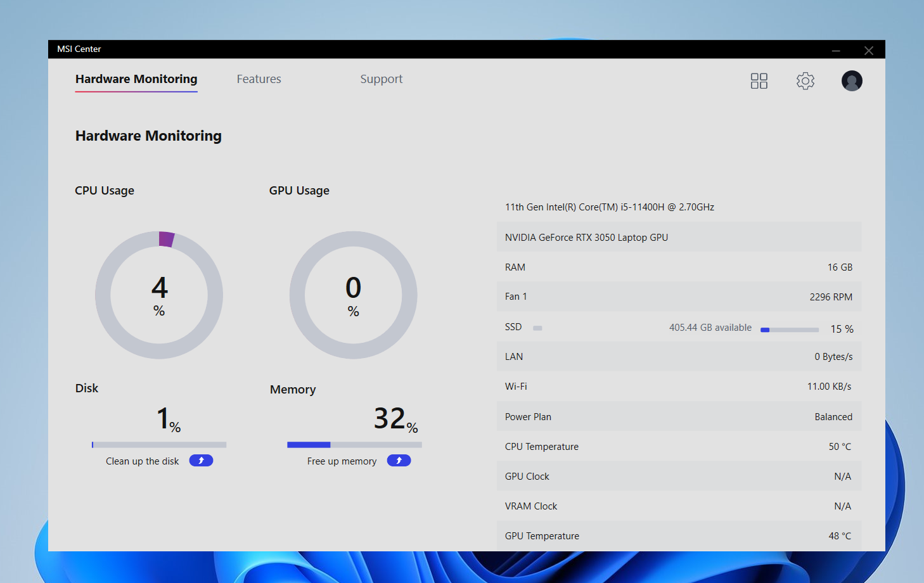
Task: Click the Hardware Monitoring page heading
Action: click(x=148, y=136)
